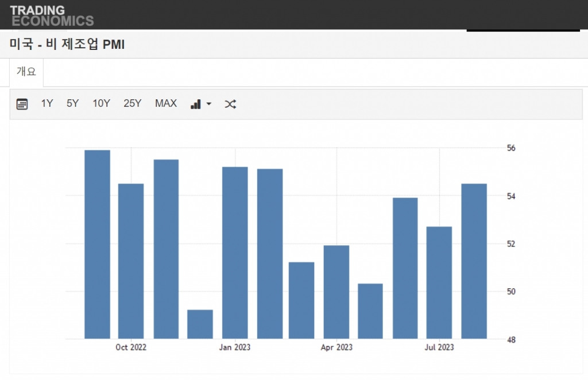Click the shortest bar below 50
The image size is (588, 380).
tap(200, 324)
